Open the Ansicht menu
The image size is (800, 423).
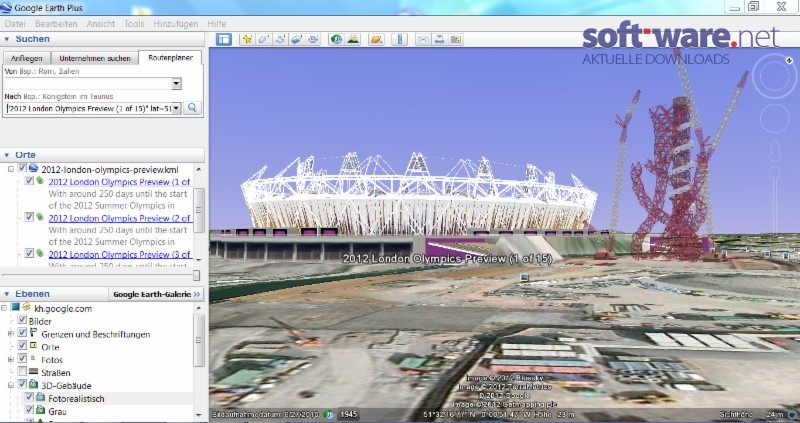click(101, 24)
